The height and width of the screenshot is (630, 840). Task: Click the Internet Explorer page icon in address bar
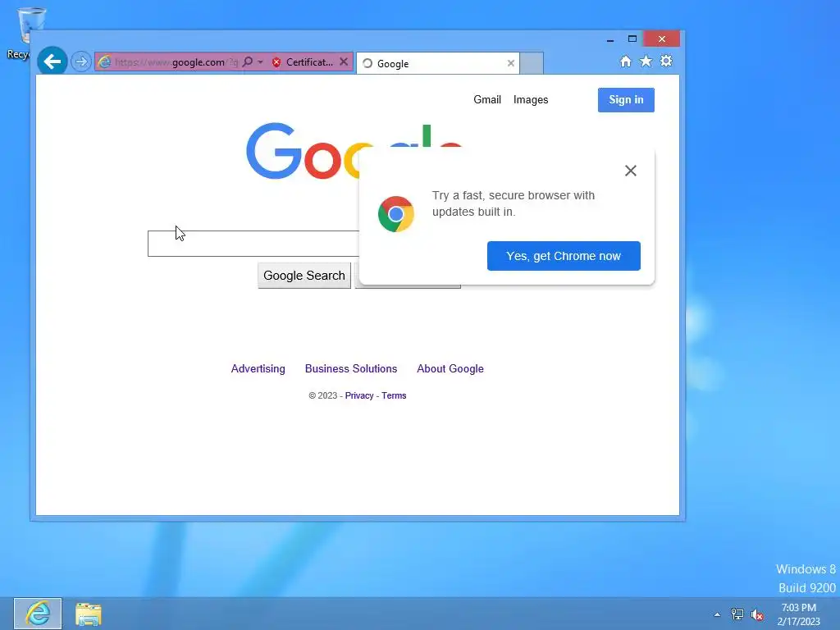tap(104, 62)
